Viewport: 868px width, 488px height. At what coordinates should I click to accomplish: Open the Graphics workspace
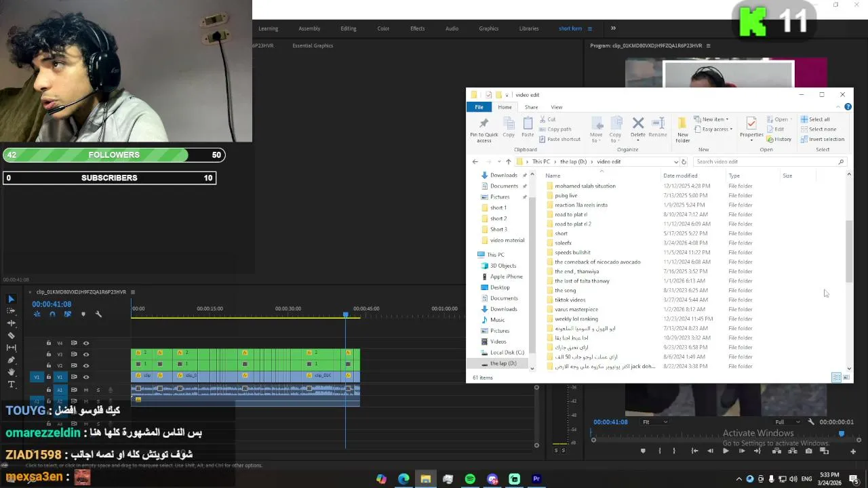[x=488, y=28]
